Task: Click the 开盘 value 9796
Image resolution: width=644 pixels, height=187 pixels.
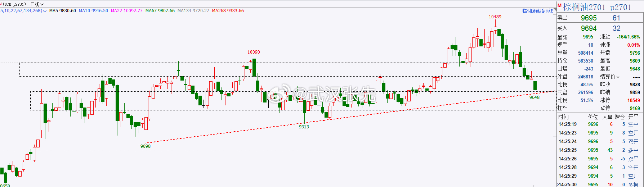Action: [x=635, y=53]
